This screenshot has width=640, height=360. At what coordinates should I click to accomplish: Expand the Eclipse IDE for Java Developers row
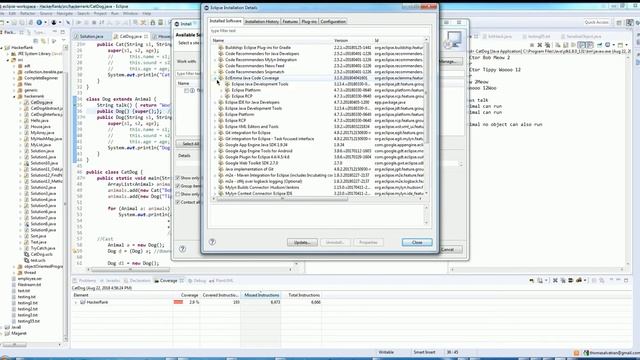(215, 102)
